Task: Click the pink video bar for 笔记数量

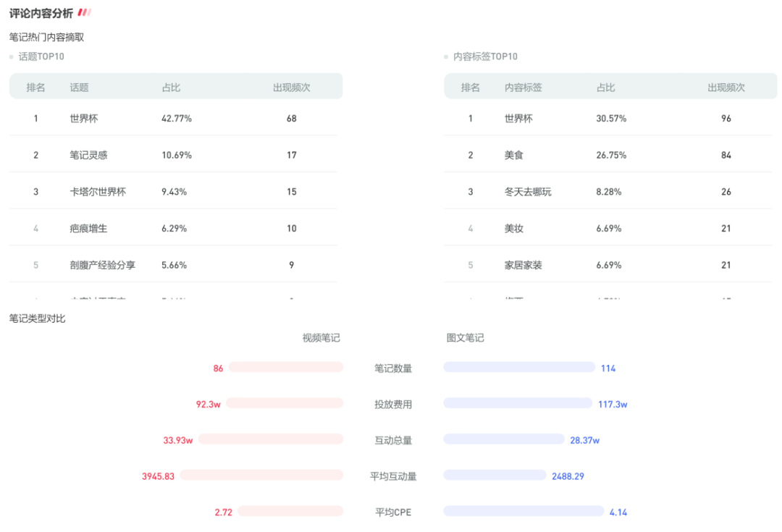Action: coord(285,368)
